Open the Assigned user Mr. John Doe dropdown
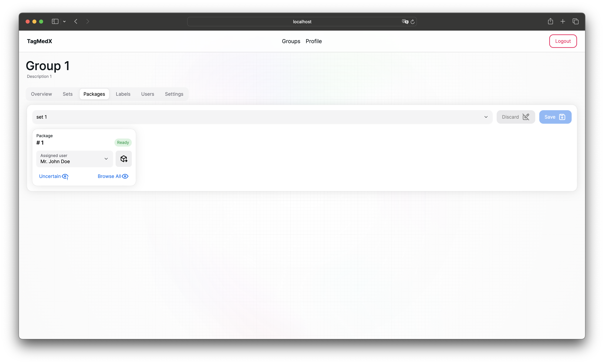The height and width of the screenshot is (364, 604). (x=74, y=159)
